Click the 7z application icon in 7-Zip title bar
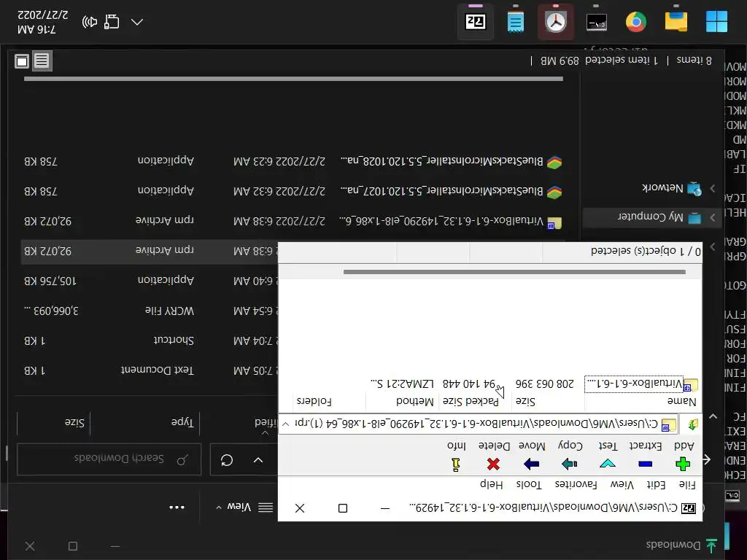Viewport: 747px width, 560px height. point(689,508)
